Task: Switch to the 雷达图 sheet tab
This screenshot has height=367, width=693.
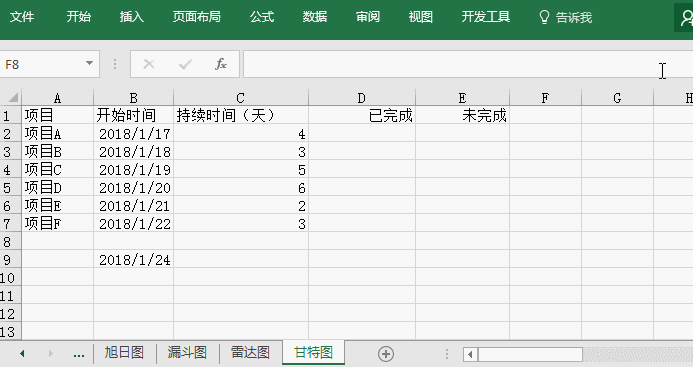Action: [251, 353]
